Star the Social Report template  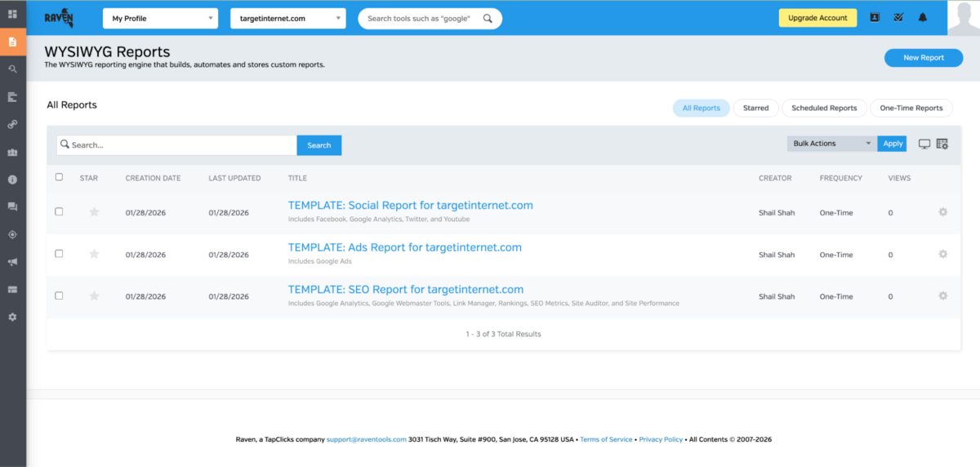(x=94, y=212)
